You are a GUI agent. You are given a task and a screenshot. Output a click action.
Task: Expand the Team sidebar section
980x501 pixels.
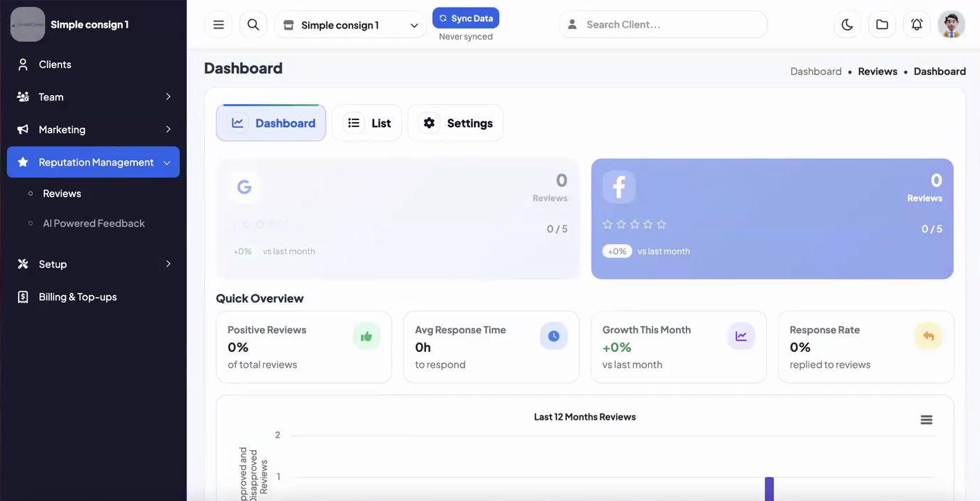(x=93, y=97)
